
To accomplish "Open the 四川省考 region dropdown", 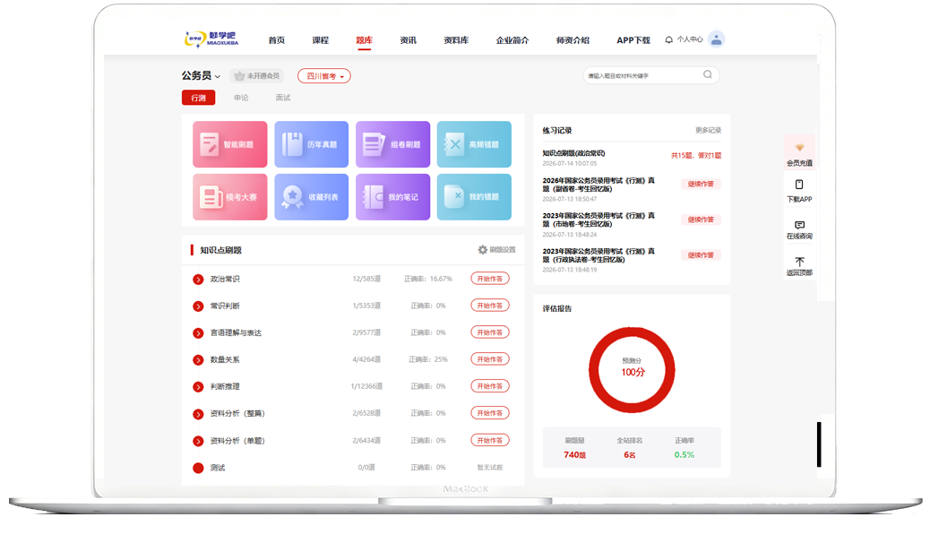I will 323,76.
